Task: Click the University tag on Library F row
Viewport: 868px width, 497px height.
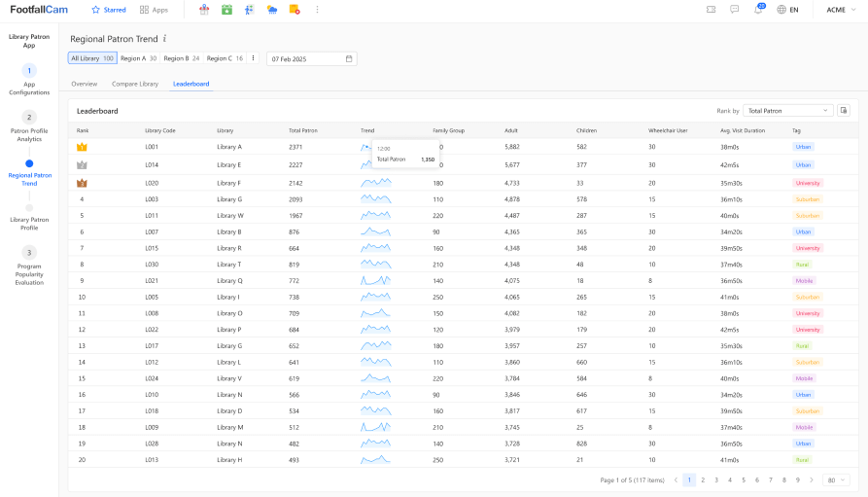Action: tap(808, 183)
